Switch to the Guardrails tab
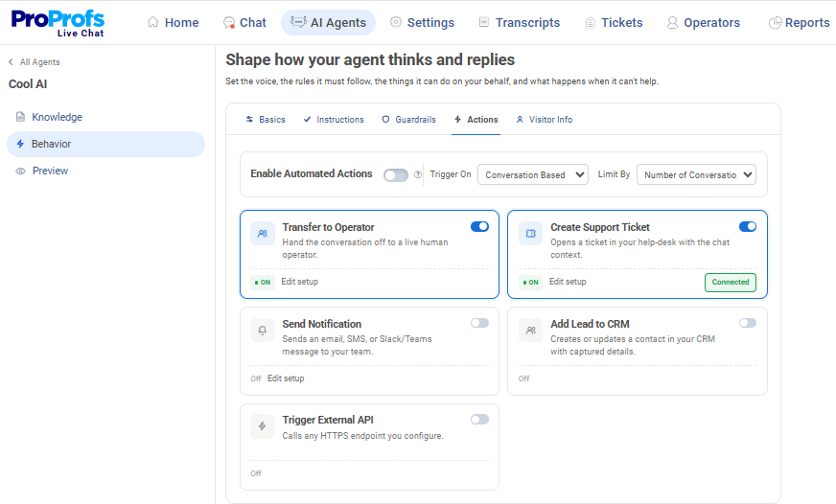Image resolution: width=836 pixels, height=504 pixels. [x=409, y=120]
